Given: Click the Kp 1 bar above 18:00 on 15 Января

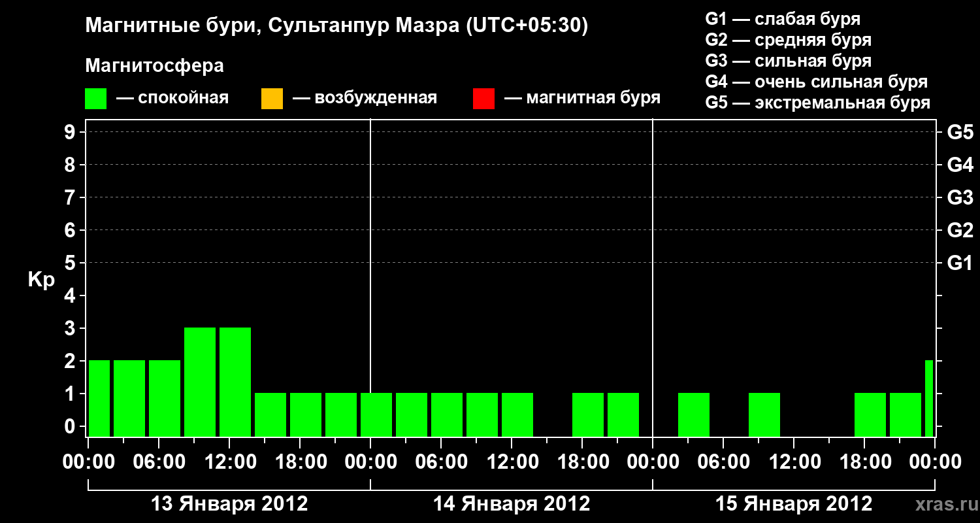Looking at the screenshot, I should 870,414.
